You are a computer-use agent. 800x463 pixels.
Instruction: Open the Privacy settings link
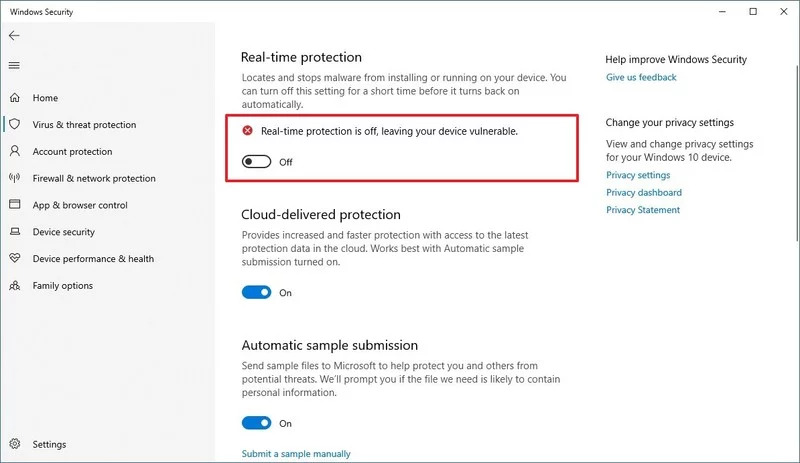[x=638, y=175]
